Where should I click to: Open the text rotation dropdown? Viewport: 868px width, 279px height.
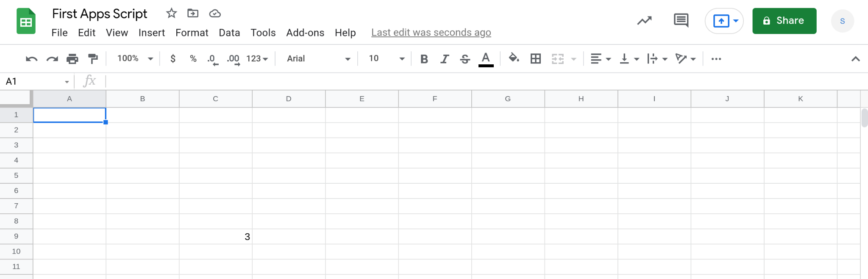pyautogui.click(x=685, y=59)
